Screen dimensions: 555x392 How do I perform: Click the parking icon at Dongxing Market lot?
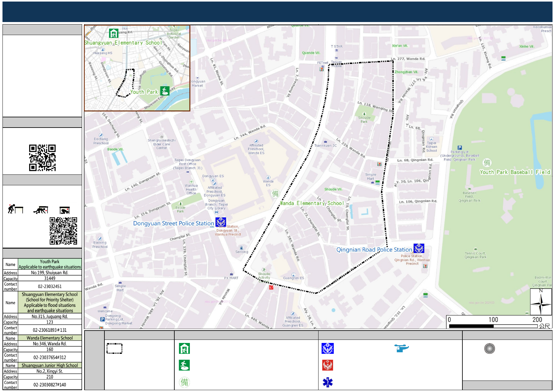pos(102,319)
